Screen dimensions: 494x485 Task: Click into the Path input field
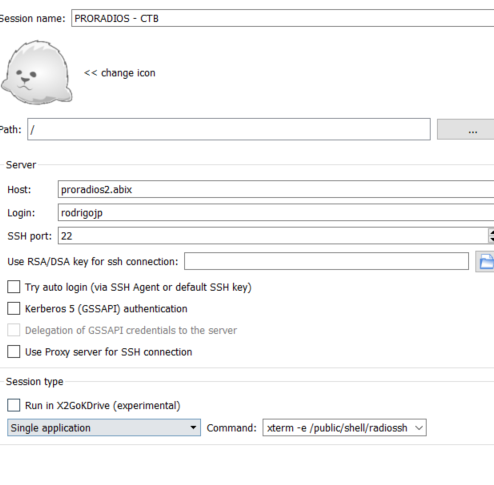pos(229,129)
